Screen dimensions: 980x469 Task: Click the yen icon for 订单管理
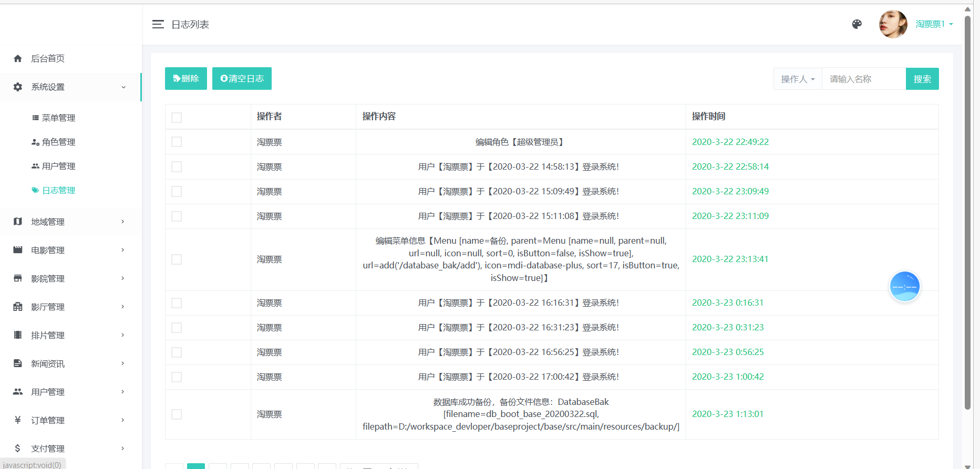coord(18,420)
